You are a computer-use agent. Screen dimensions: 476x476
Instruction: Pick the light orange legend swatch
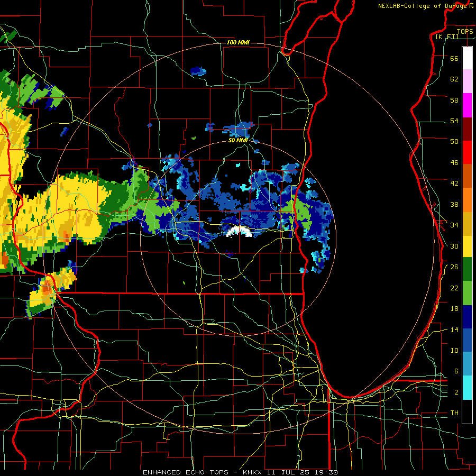(467, 199)
